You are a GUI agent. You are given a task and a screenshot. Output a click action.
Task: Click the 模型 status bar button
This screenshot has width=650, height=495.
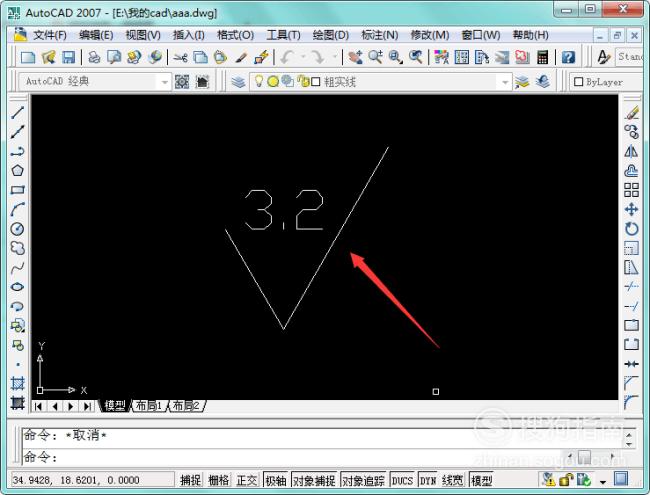[481, 480]
